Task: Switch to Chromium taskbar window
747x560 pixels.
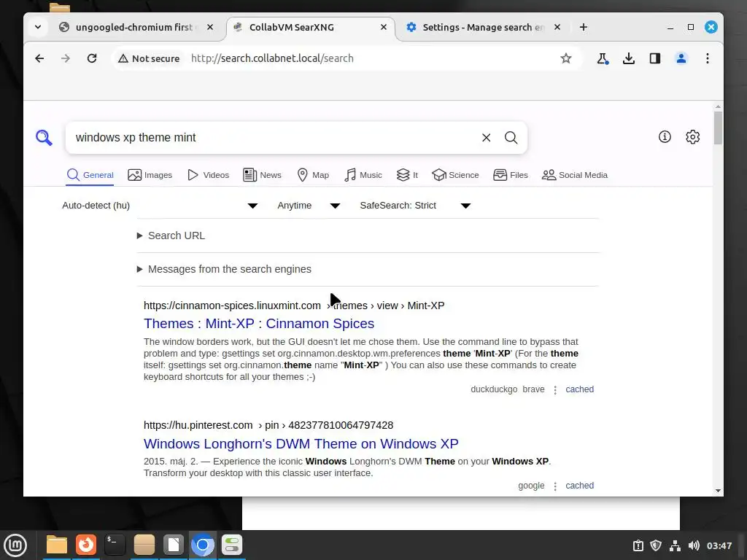Action: [x=203, y=545]
